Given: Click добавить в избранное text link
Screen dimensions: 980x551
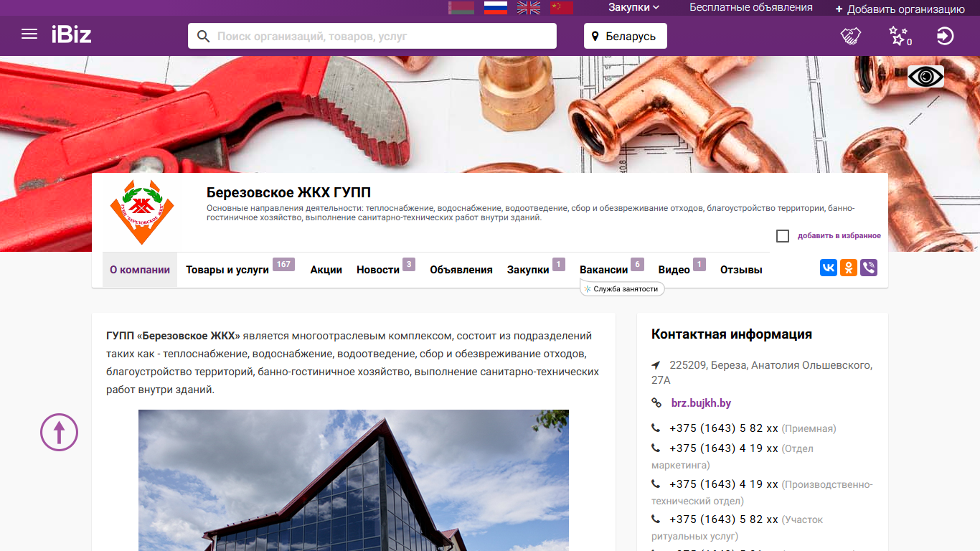Looking at the screenshot, I should (839, 236).
